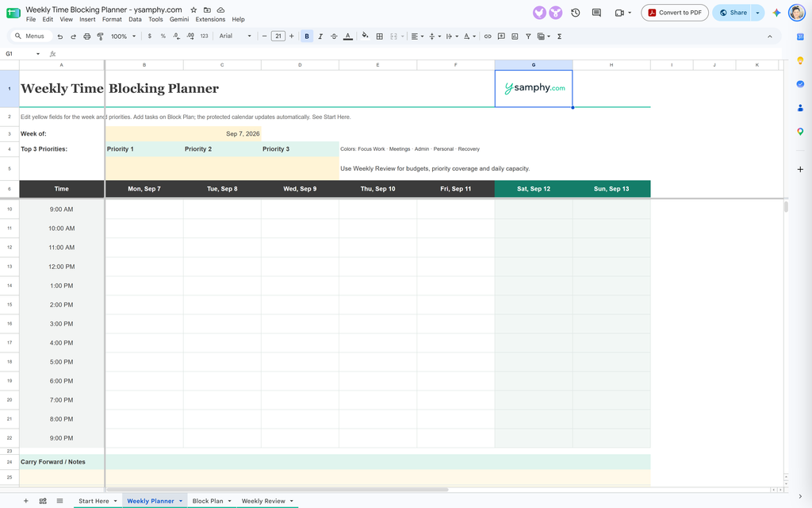Insert a chart
812x508 pixels.
515,37
